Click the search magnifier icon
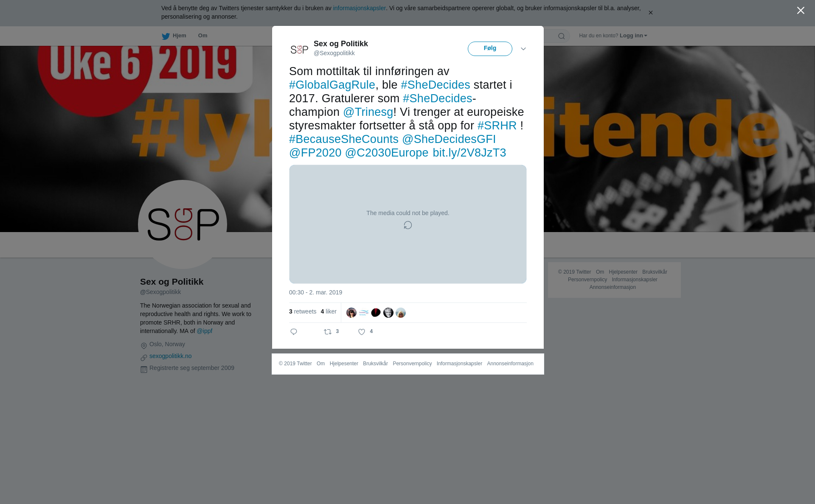Screen dimensions: 815x504 pyautogui.click(x=562, y=36)
